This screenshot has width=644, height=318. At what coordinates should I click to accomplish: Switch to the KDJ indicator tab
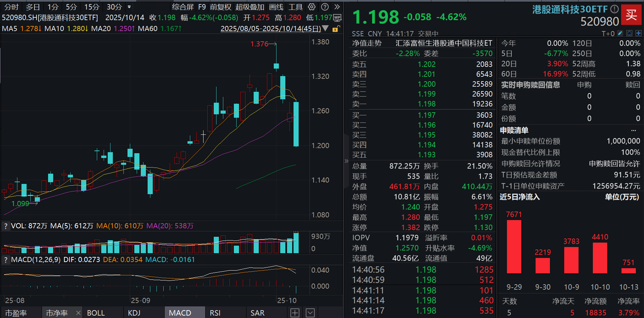point(134,312)
